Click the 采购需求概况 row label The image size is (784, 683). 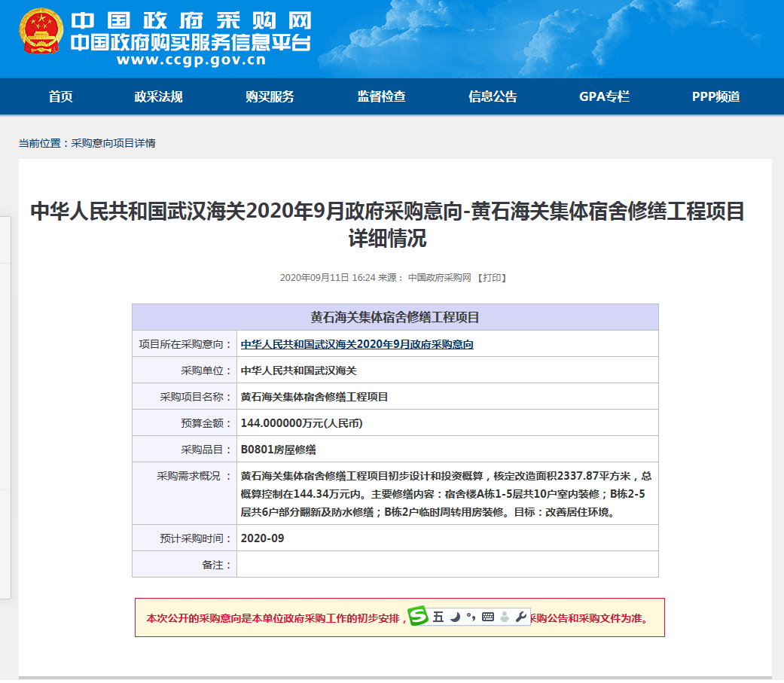tap(194, 476)
